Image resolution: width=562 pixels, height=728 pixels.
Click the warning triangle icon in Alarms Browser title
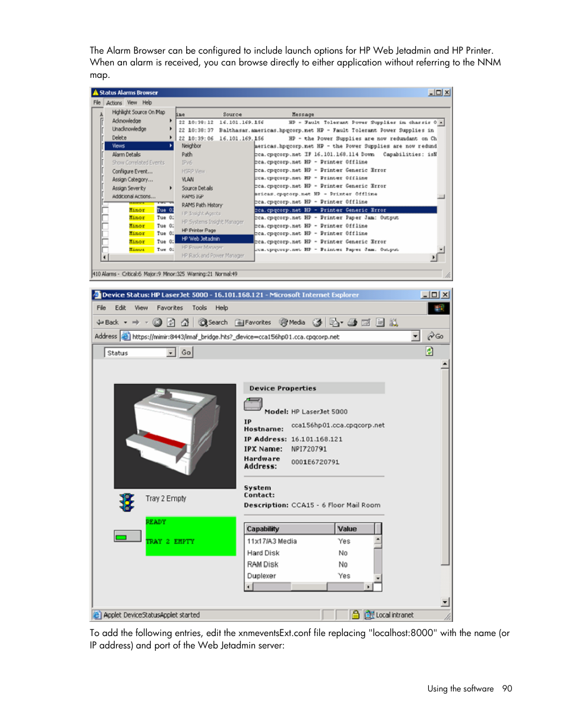click(x=95, y=93)
